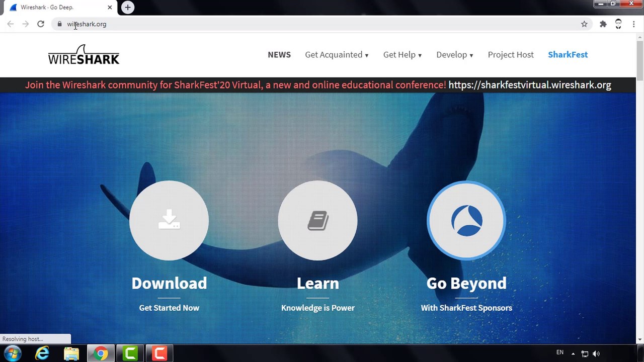The width and height of the screenshot is (644, 362).
Task: Switch to Chrome in taskbar
Action: click(x=101, y=353)
